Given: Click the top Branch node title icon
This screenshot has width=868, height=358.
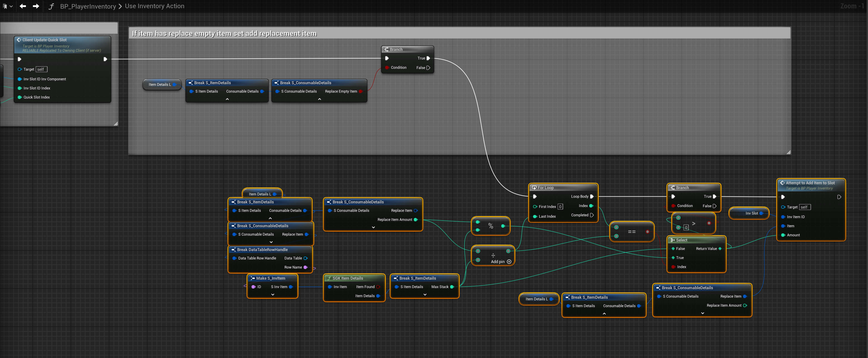Looking at the screenshot, I should click(x=386, y=49).
